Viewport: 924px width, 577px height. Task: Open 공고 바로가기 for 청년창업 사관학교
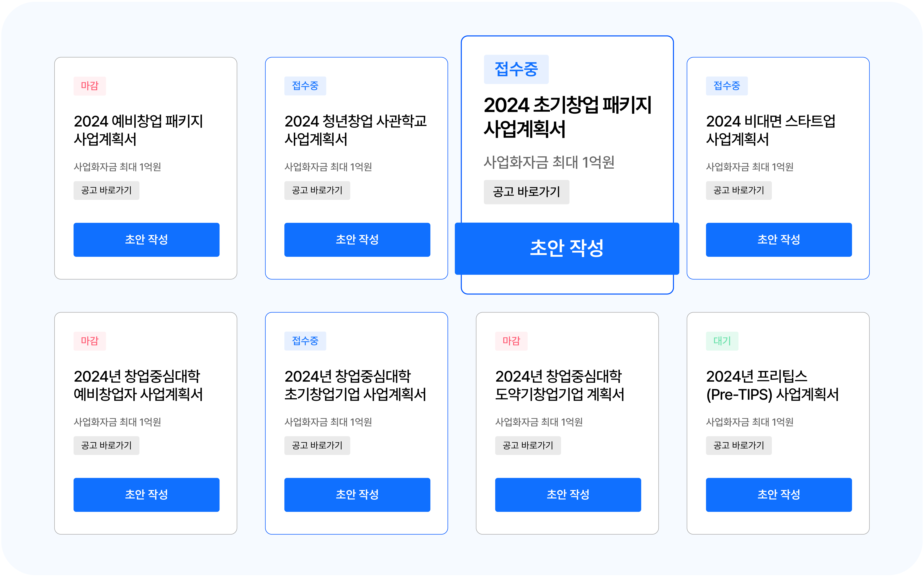tap(317, 190)
